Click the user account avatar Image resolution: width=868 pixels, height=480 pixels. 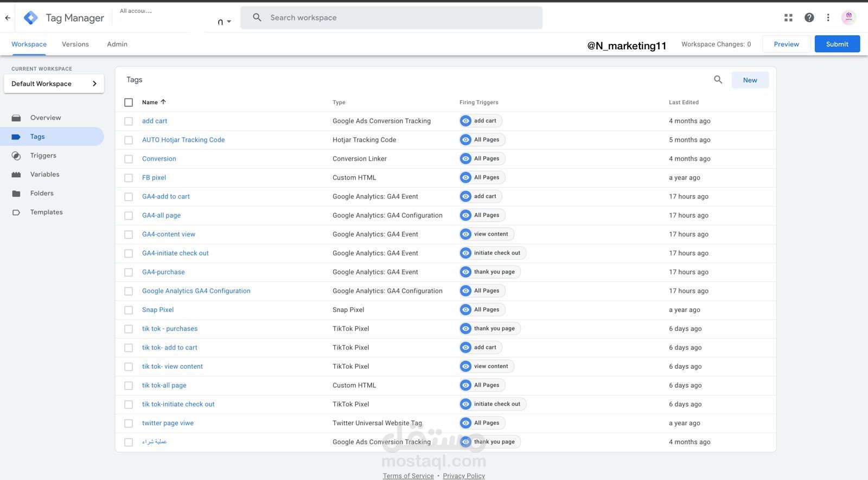click(x=848, y=17)
